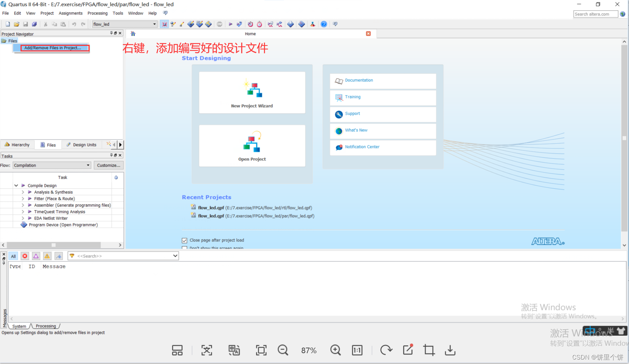Expand the Fitter (Place & Route) task
The height and width of the screenshot is (364, 629).
(23, 199)
